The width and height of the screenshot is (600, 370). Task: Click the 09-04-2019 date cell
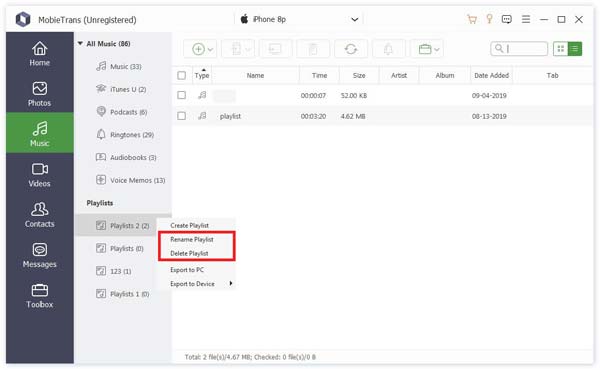tap(489, 95)
